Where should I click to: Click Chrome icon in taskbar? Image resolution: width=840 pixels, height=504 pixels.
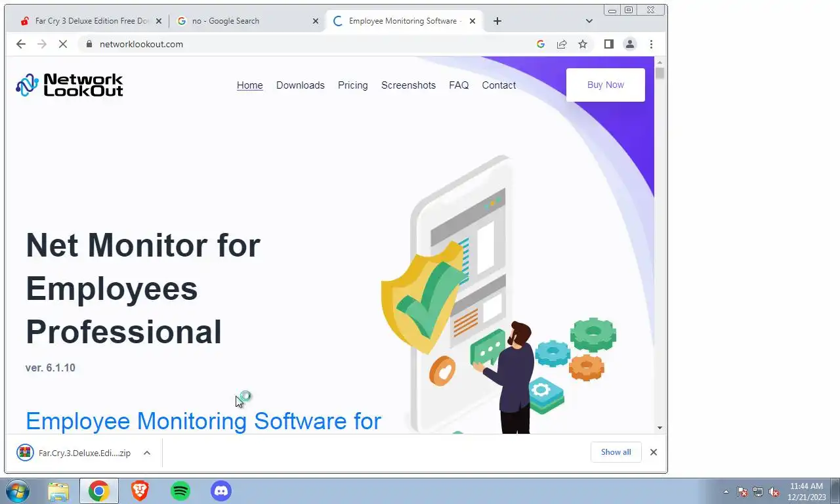tap(99, 491)
